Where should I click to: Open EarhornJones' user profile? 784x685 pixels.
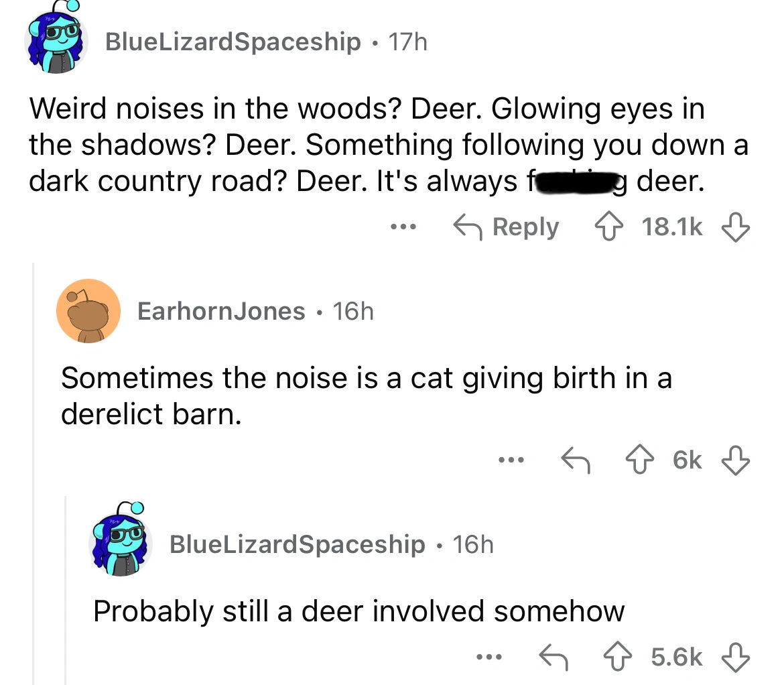coord(220,310)
